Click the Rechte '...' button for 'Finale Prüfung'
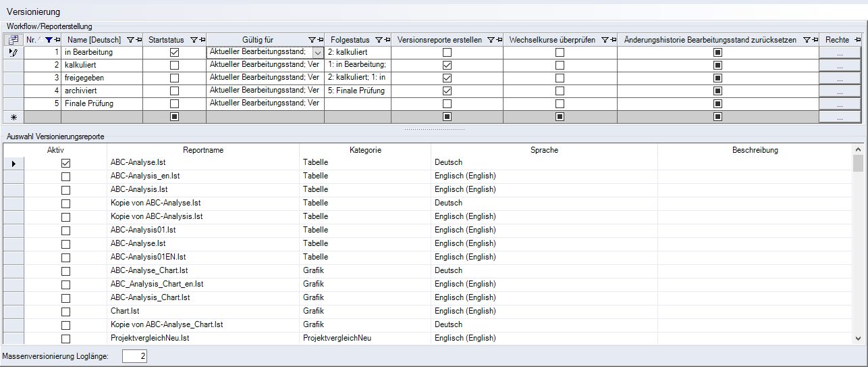This screenshot has width=868, height=367. coord(840,104)
